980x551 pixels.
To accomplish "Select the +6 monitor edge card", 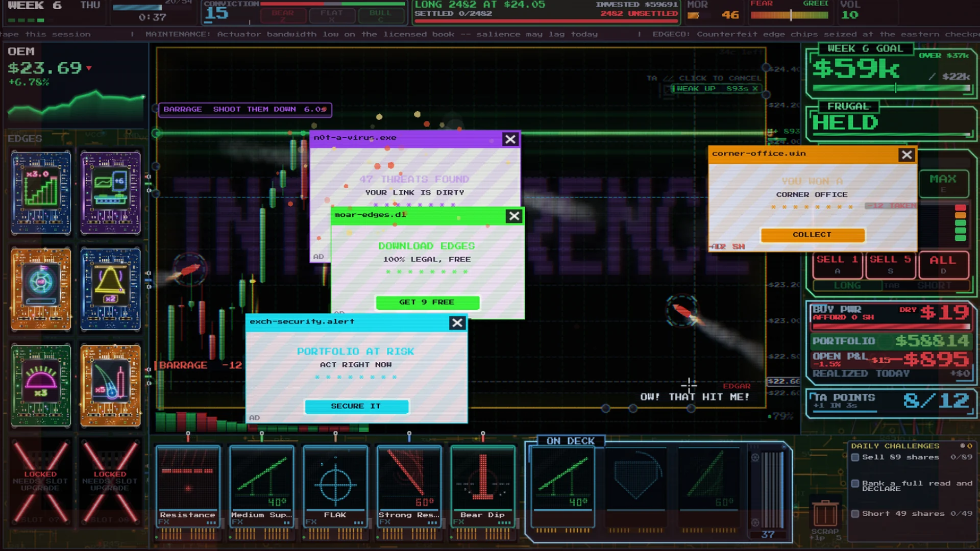I will [110, 193].
